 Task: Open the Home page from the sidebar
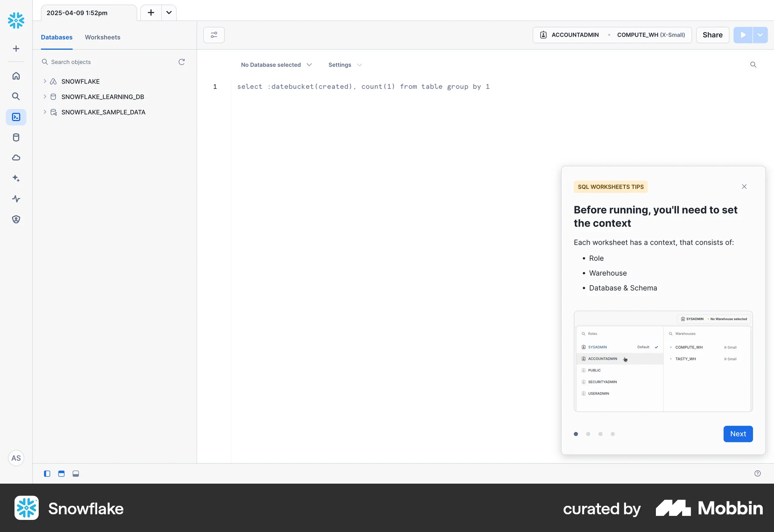pos(16,76)
